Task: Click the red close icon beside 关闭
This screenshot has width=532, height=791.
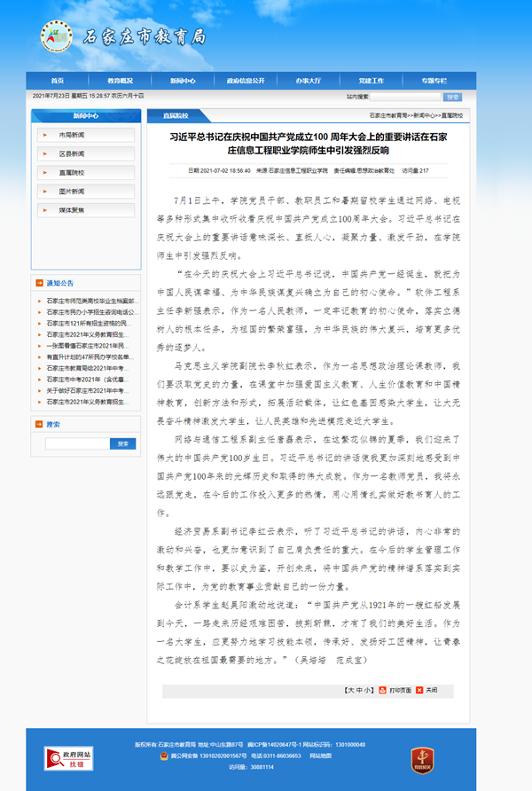Action: coord(419,689)
